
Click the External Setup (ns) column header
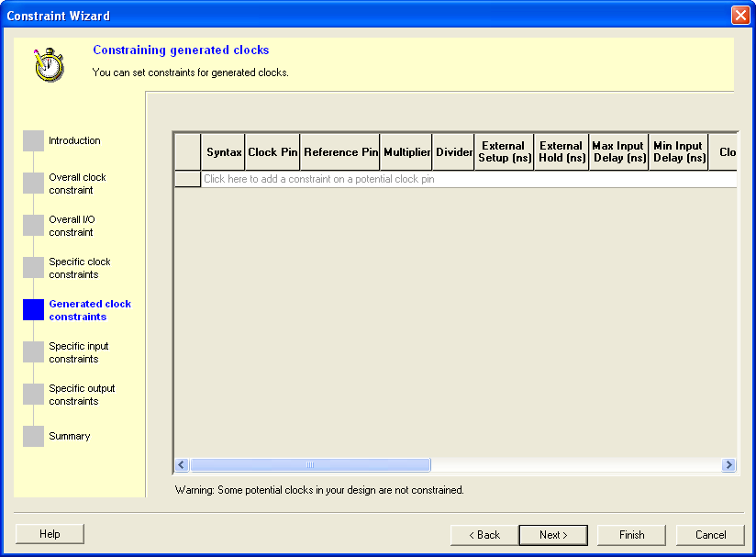click(x=505, y=152)
